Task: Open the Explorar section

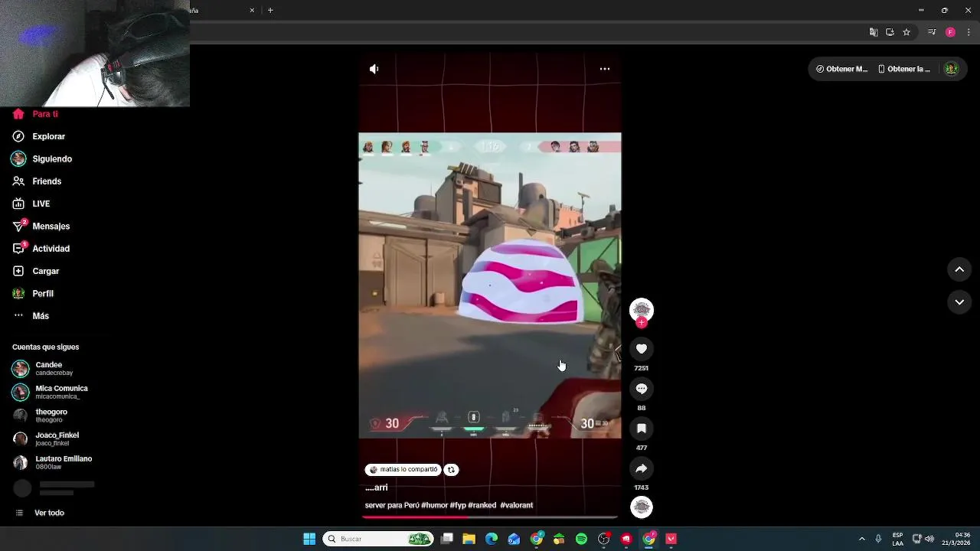Action: [38, 136]
